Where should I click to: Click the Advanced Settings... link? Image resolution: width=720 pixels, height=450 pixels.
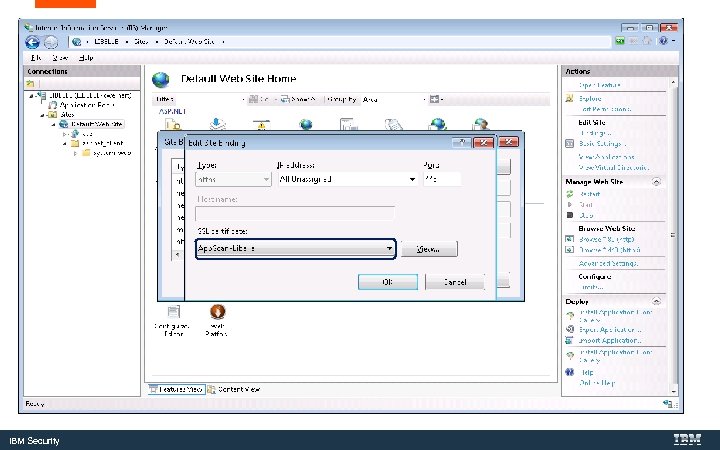(x=608, y=264)
